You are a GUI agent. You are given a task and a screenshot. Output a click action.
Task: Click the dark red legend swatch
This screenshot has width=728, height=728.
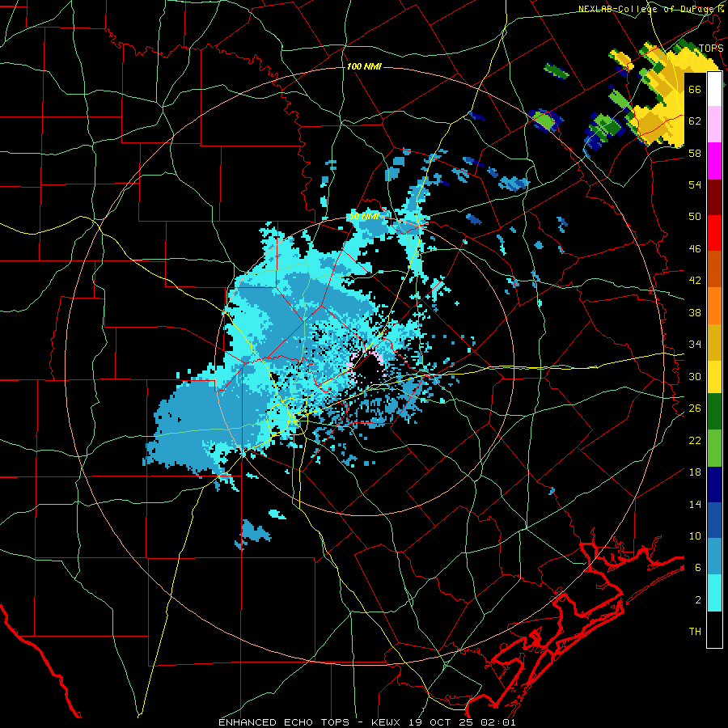714,197
